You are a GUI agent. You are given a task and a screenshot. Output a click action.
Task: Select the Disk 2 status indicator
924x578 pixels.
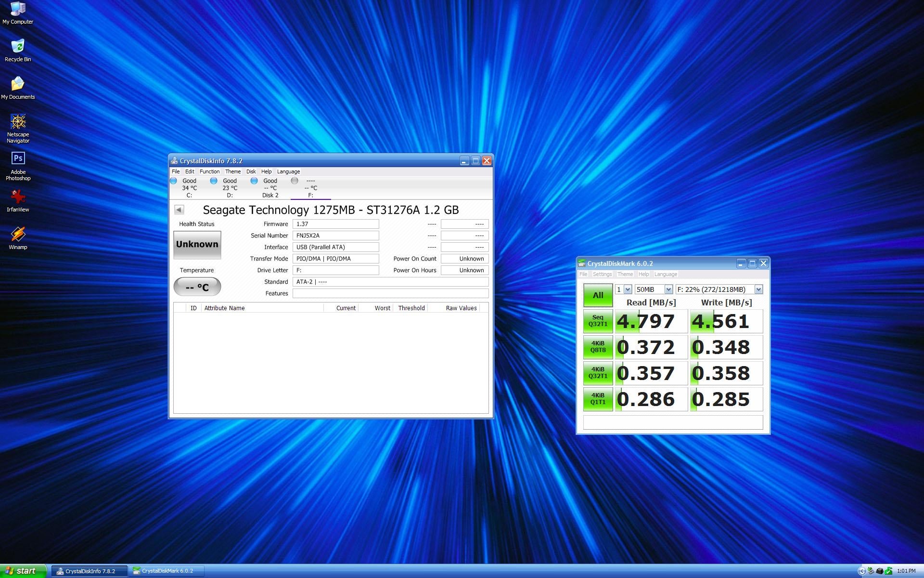(x=254, y=181)
